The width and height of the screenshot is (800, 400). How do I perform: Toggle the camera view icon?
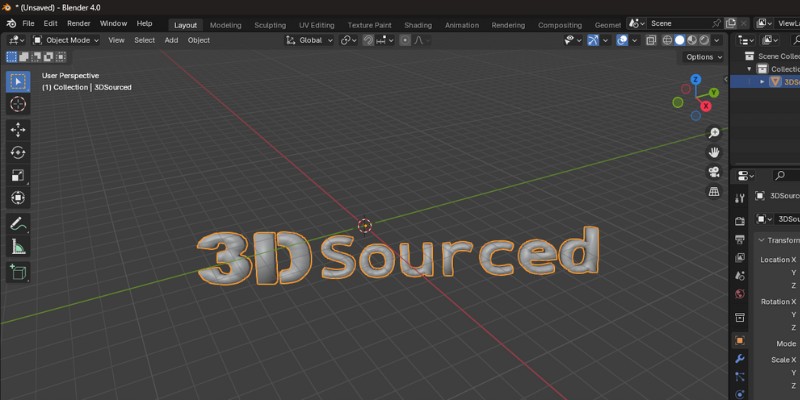[714, 172]
